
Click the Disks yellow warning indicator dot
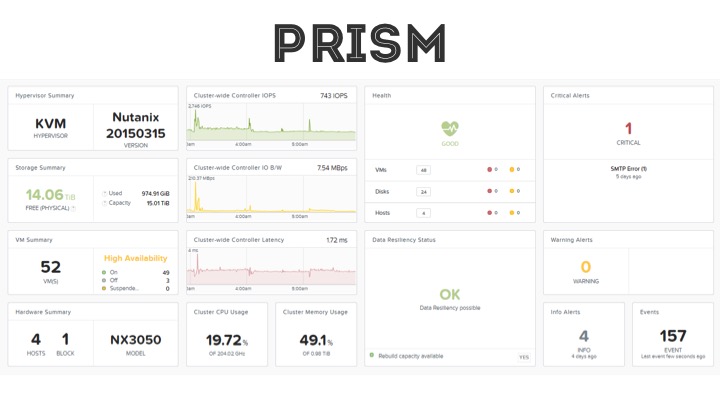pyautogui.click(x=512, y=191)
